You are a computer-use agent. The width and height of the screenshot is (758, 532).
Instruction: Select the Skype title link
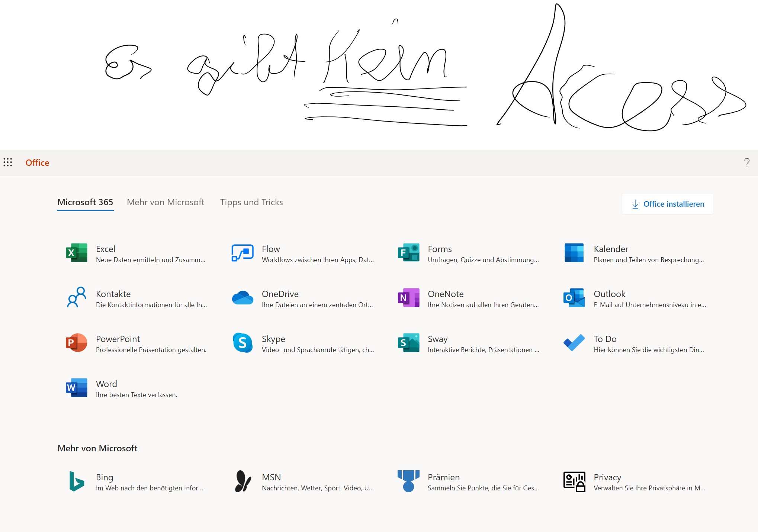coord(273,339)
